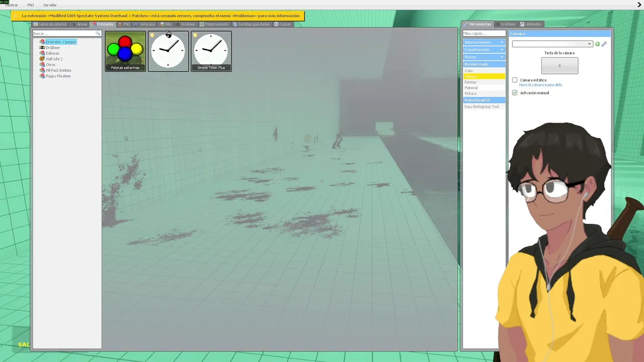
Task: Switch to the Listas de objetos tab
Action: [x=50, y=24]
